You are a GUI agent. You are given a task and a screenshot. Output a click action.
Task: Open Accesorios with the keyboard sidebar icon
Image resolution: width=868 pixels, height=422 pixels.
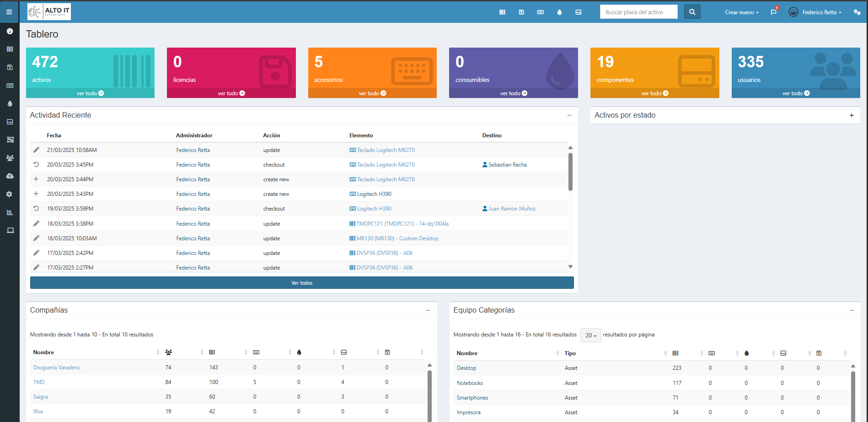10,86
